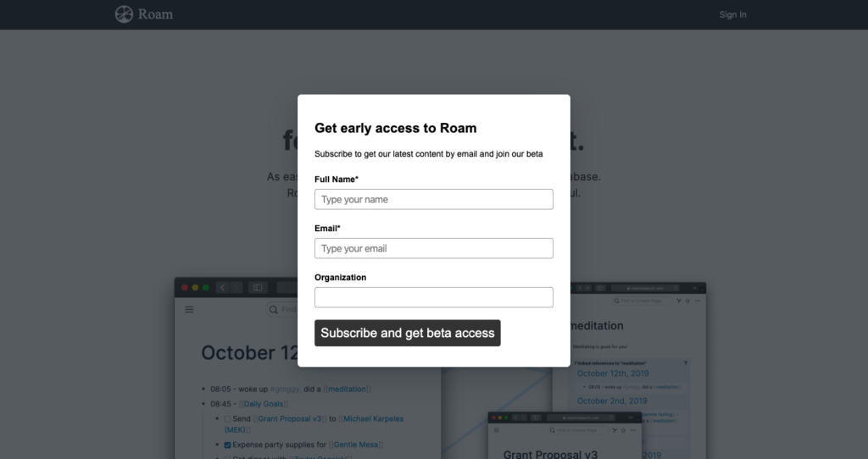The image size is (868, 459).
Task: Open the [[Gentle Mesa]] page link
Action: coord(356,445)
